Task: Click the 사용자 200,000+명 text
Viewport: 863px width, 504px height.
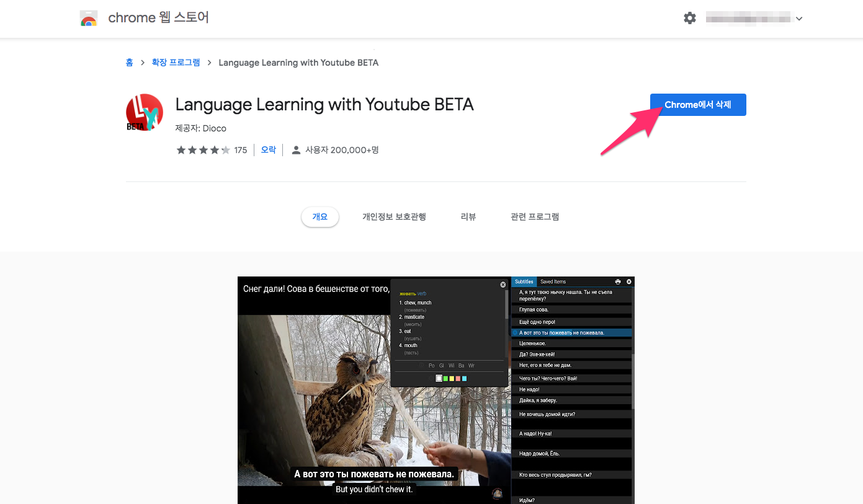Action: pos(342,150)
